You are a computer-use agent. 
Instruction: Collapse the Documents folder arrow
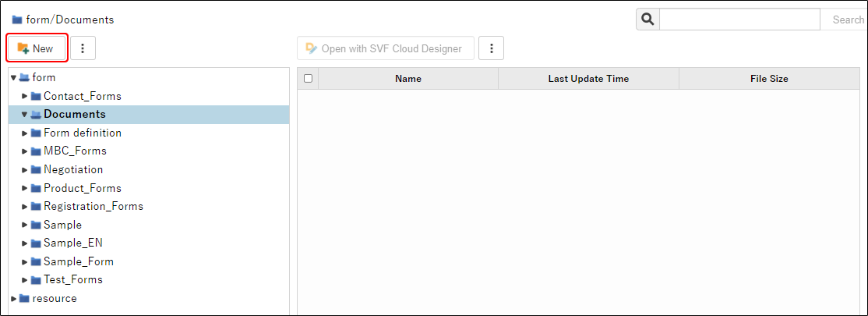(24, 115)
